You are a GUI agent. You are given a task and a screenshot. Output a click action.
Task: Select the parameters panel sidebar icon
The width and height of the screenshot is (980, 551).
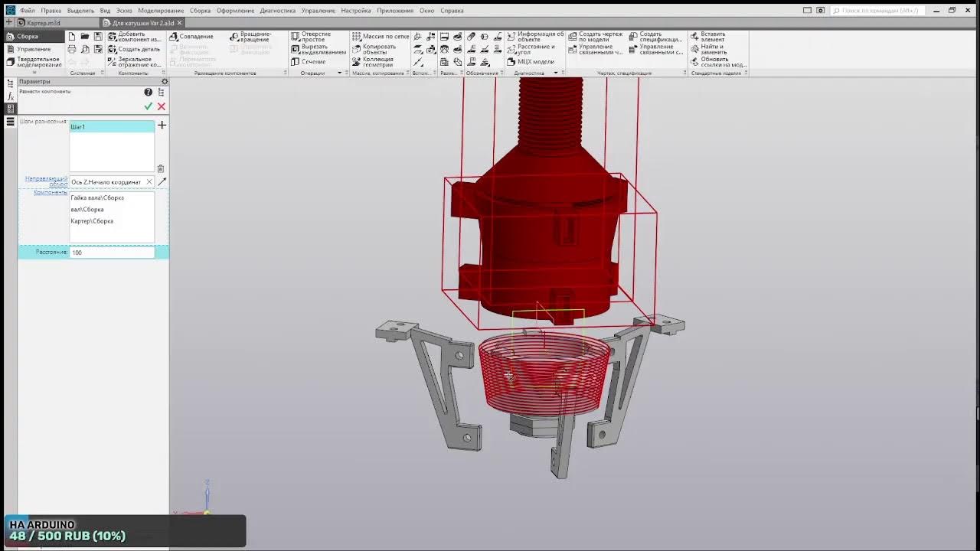[x=10, y=109]
